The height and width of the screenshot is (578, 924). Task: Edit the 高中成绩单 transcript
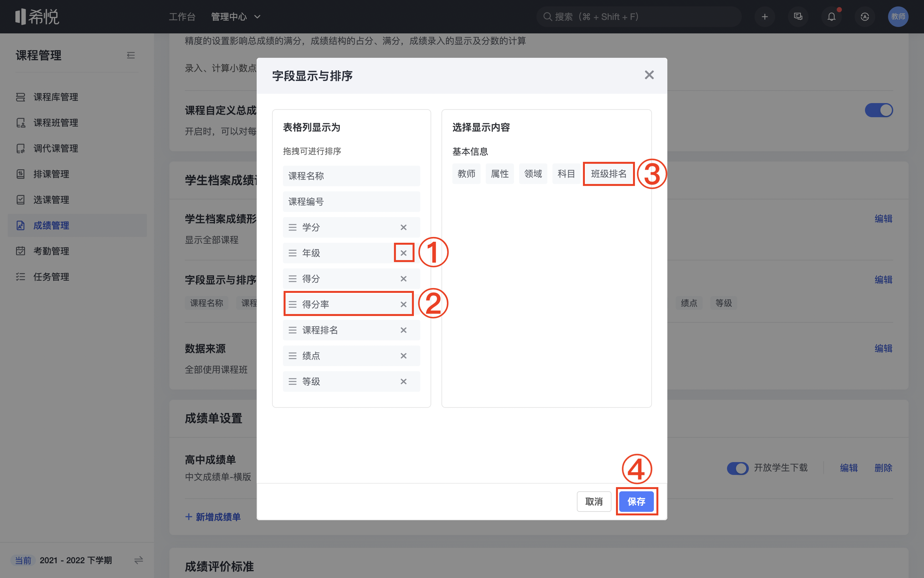point(848,468)
